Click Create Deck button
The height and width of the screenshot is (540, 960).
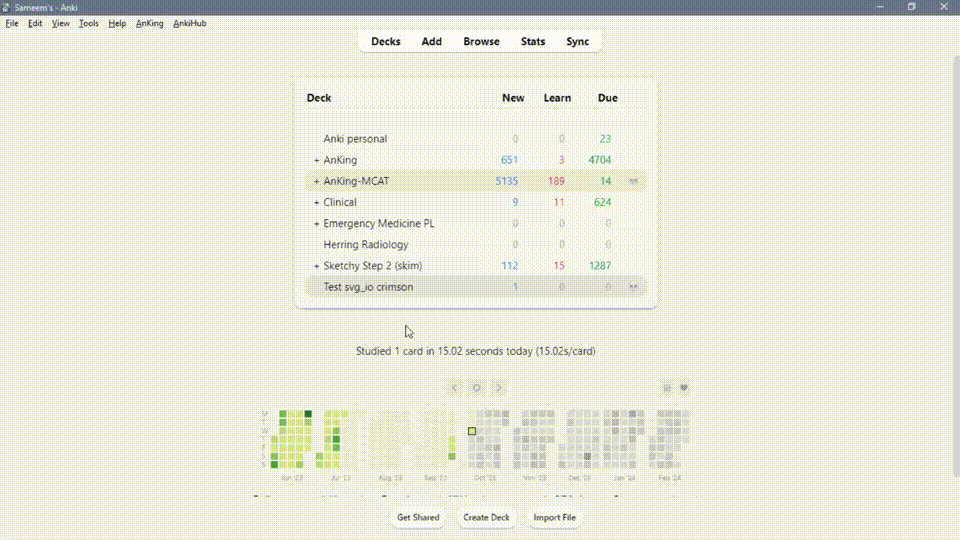pos(486,517)
